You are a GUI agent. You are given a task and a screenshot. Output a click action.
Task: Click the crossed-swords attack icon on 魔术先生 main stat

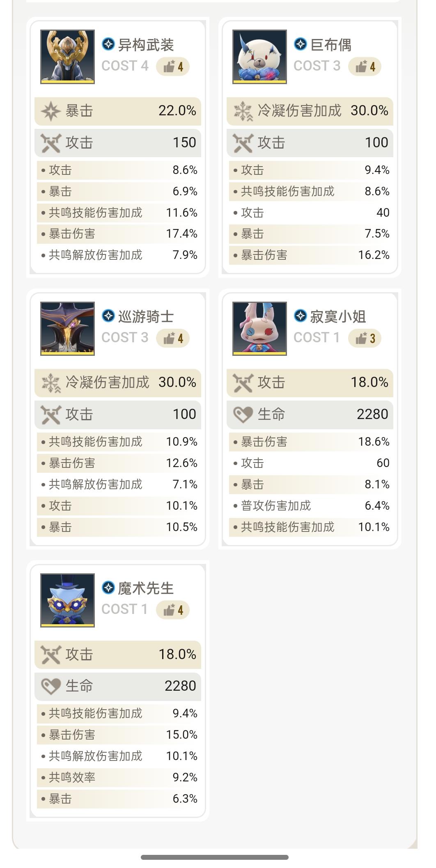51,654
